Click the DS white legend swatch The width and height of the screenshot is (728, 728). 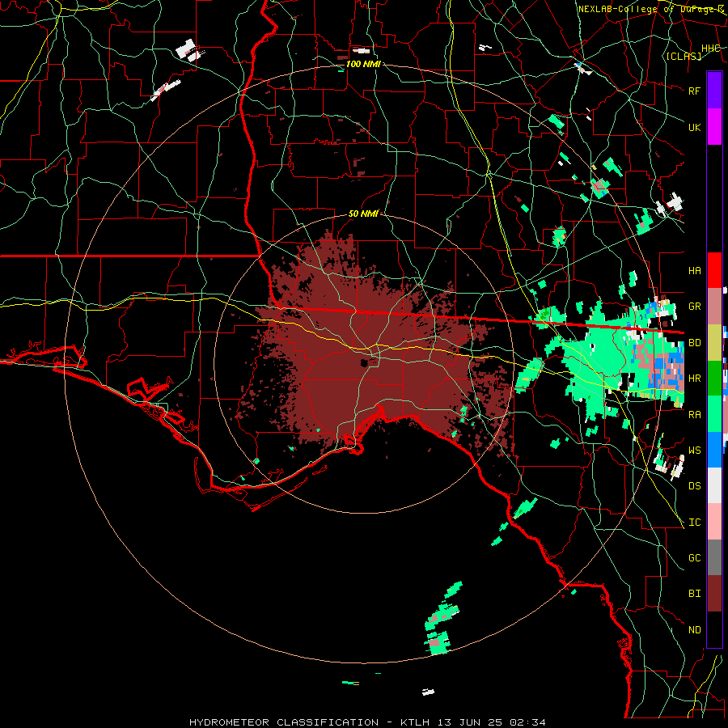pos(714,485)
